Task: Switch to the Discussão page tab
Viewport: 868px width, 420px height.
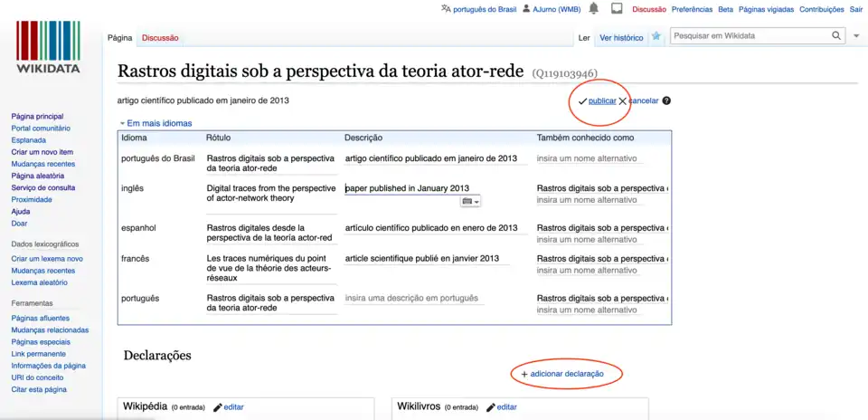Action: pyautogui.click(x=160, y=38)
